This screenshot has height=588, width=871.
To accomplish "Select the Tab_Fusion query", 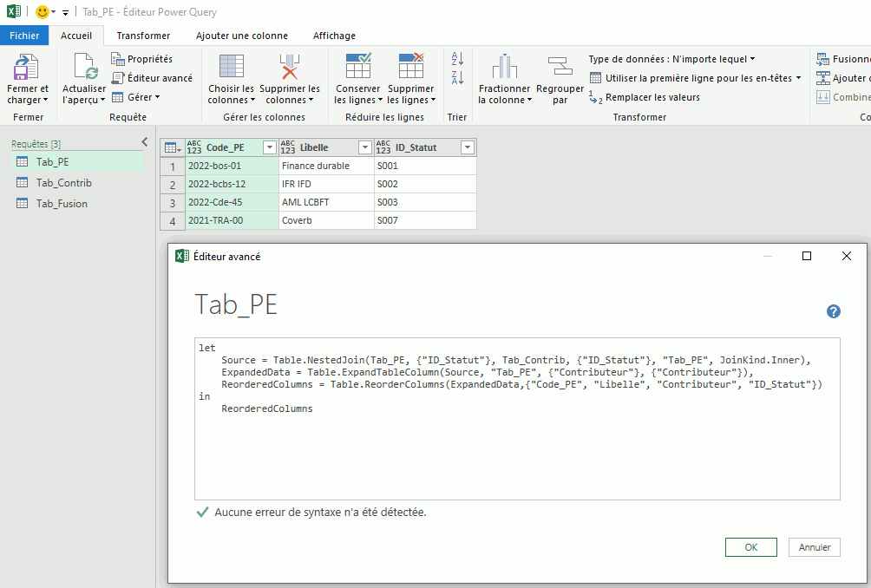I will [x=62, y=204].
